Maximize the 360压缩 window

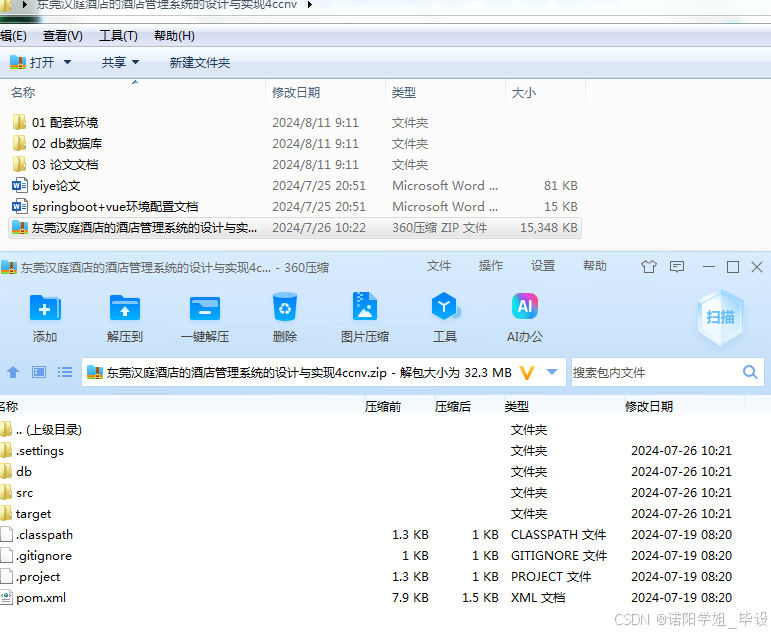[733, 267]
